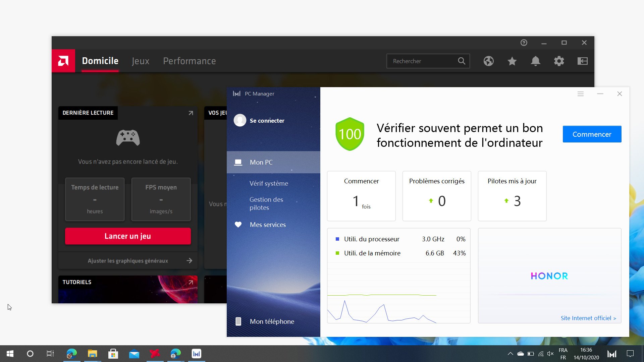Open the Site Internet officiel link
The image size is (644, 362).
point(589,318)
